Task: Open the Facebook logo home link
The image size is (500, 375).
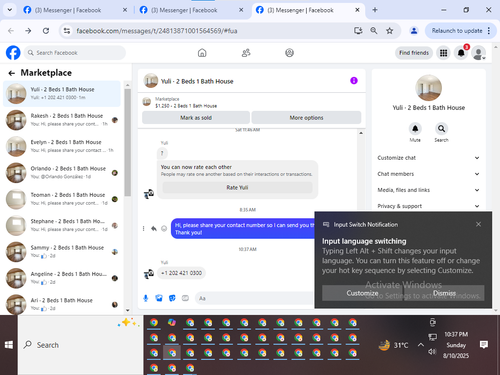Action: [13, 53]
